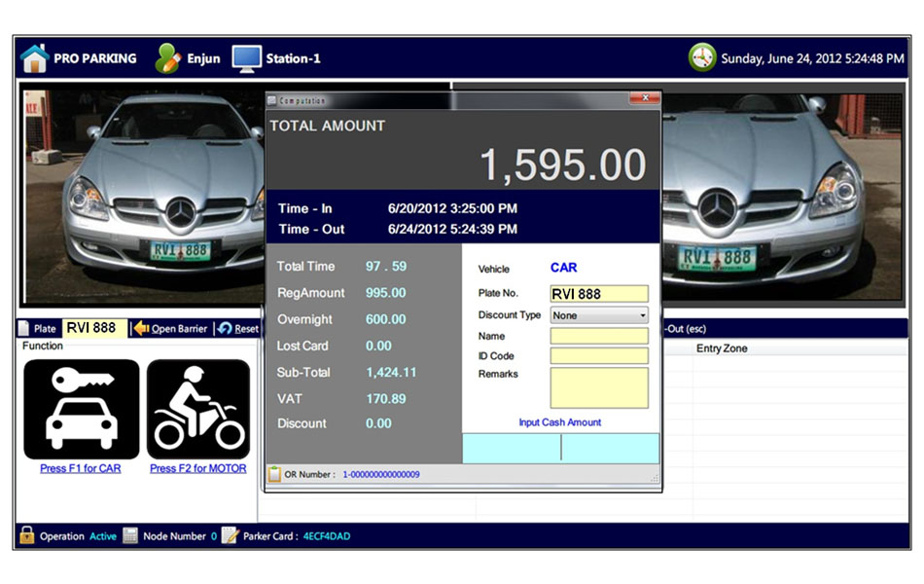Click the Reset button
The image size is (924, 584).
point(238,329)
